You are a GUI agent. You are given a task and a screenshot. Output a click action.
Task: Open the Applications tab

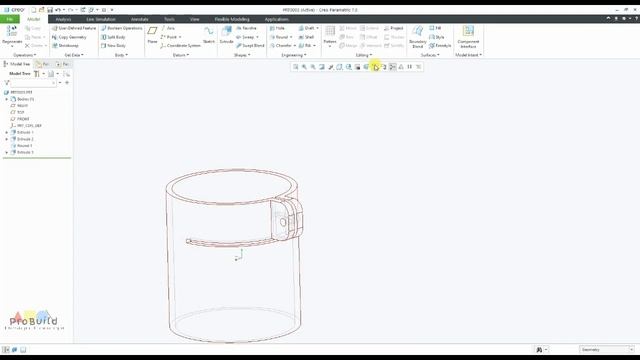[276, 19]
